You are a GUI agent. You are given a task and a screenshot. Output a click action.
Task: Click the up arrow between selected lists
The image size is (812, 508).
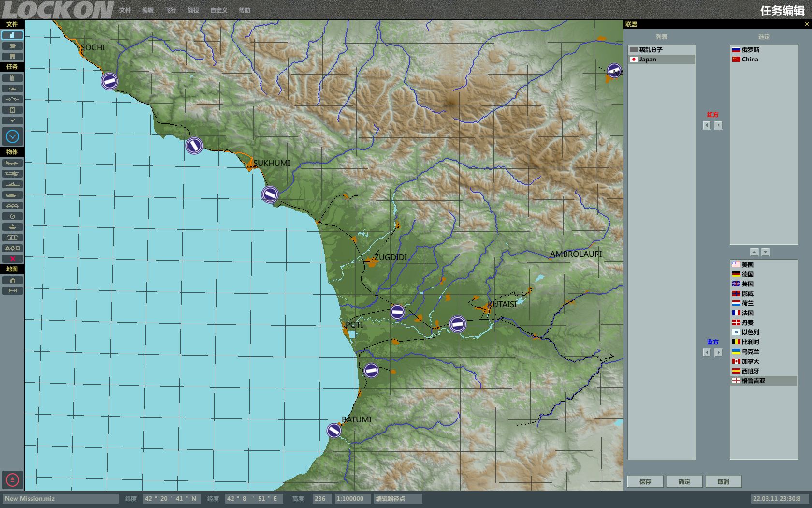tap(754, 252)
